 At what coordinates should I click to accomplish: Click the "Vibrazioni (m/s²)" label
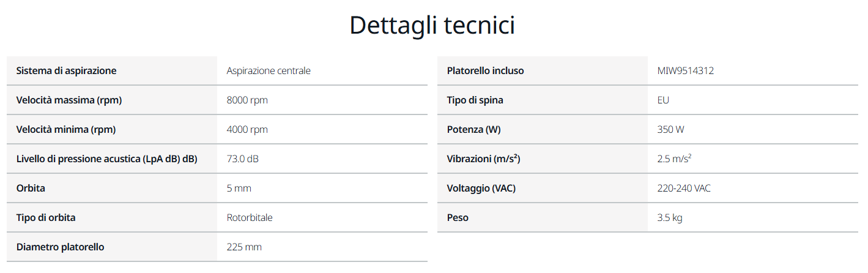(x=483, y=159)
